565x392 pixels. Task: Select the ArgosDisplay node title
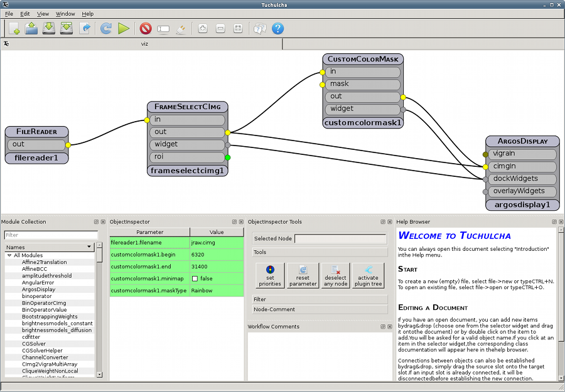tap(522, 141)
